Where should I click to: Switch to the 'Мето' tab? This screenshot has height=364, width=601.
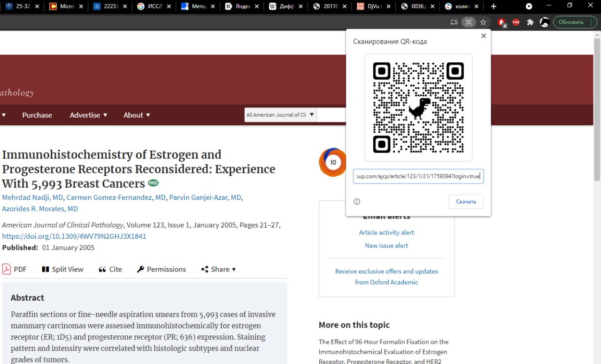pos(198,7)
